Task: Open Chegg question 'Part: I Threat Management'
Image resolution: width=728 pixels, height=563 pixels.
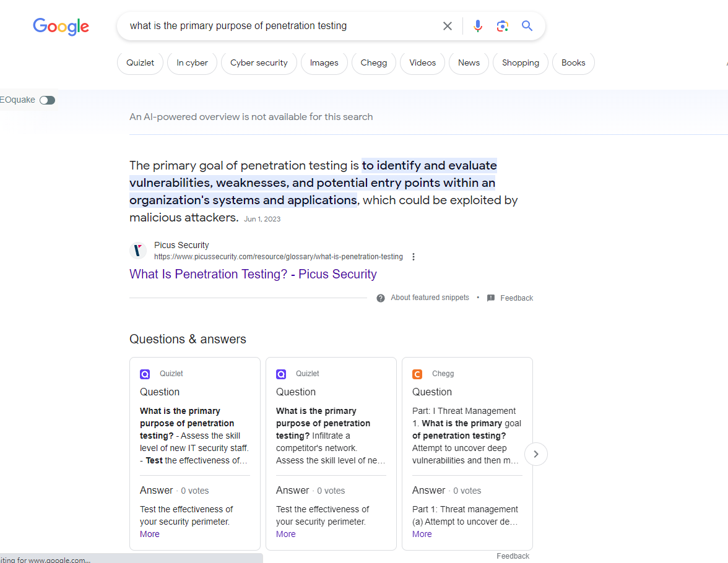Action: click(467, 436)
